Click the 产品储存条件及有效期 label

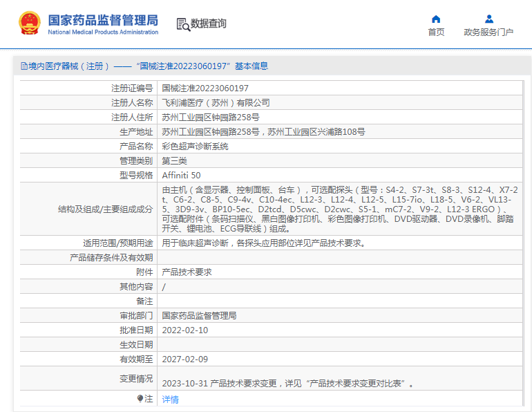click(111, 258)
